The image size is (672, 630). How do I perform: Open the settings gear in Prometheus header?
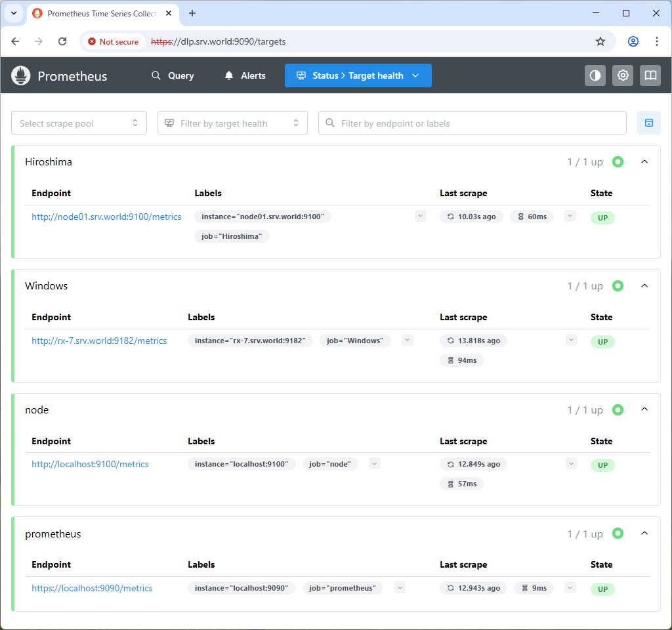click(622, 76)
